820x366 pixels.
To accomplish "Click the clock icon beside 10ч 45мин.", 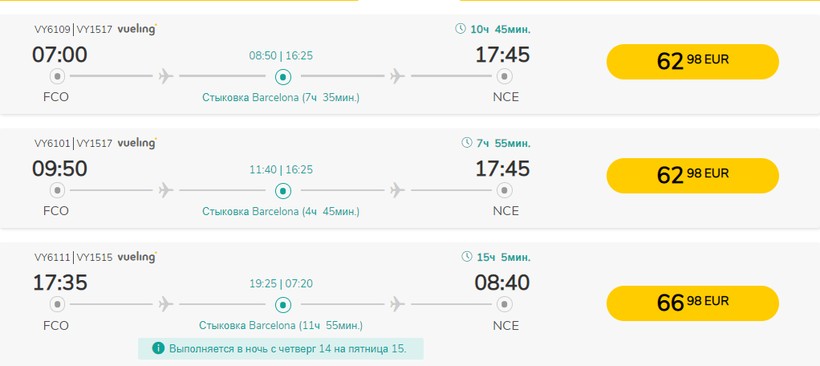I will 460,29.
